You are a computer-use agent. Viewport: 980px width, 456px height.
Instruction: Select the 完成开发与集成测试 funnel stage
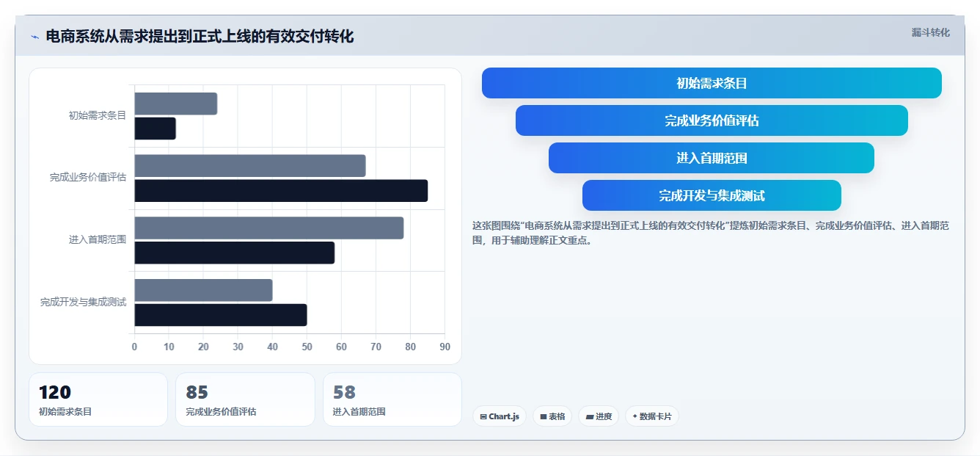coord(712,195)
